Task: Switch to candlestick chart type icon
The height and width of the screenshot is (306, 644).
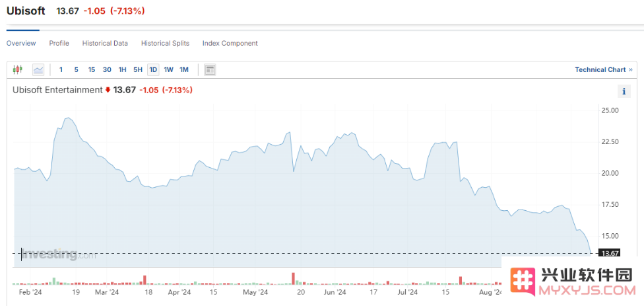Action: (x=17, y=70)
